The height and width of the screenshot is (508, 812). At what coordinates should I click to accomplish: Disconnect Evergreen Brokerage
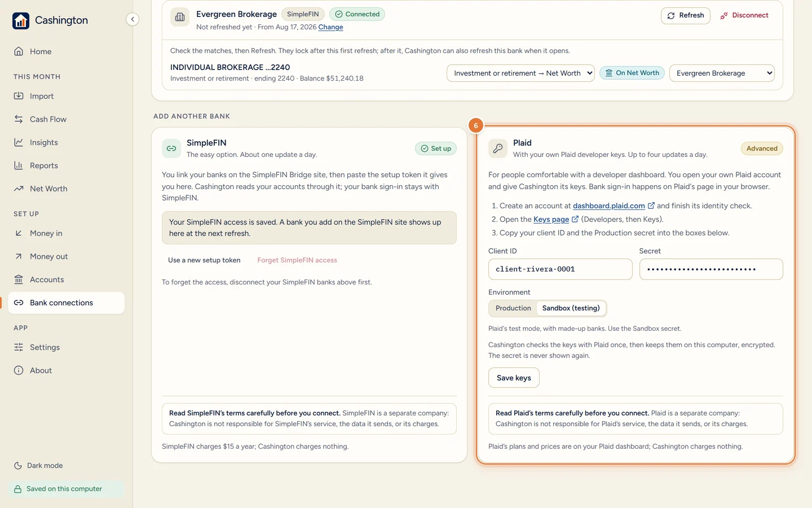[x=744, y=15]
